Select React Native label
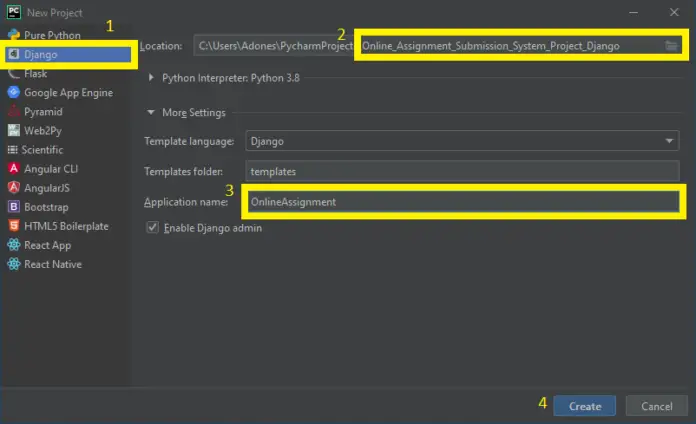 click(x=53, y=264)
